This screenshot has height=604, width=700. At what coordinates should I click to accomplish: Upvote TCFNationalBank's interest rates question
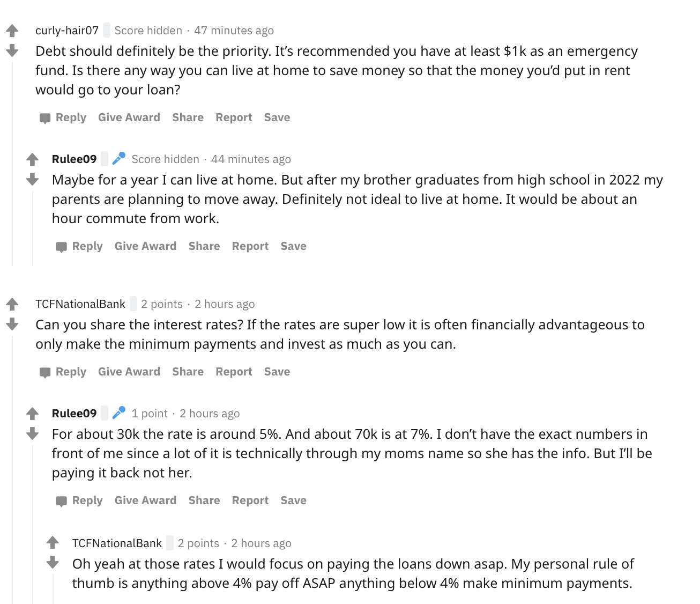12,304
